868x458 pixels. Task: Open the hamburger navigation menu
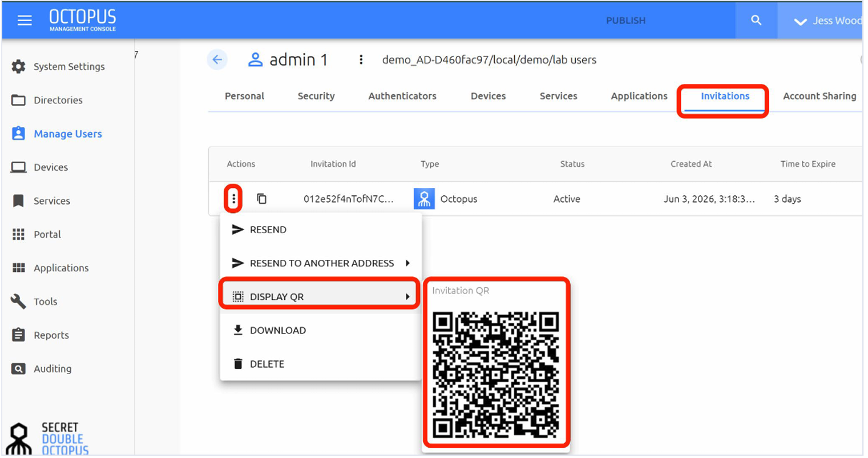pyautogui.click(x=25, y=21)
